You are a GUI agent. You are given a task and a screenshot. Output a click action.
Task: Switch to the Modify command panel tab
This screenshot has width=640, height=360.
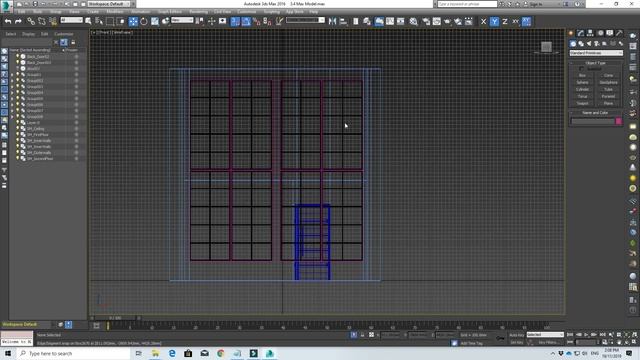580,33
